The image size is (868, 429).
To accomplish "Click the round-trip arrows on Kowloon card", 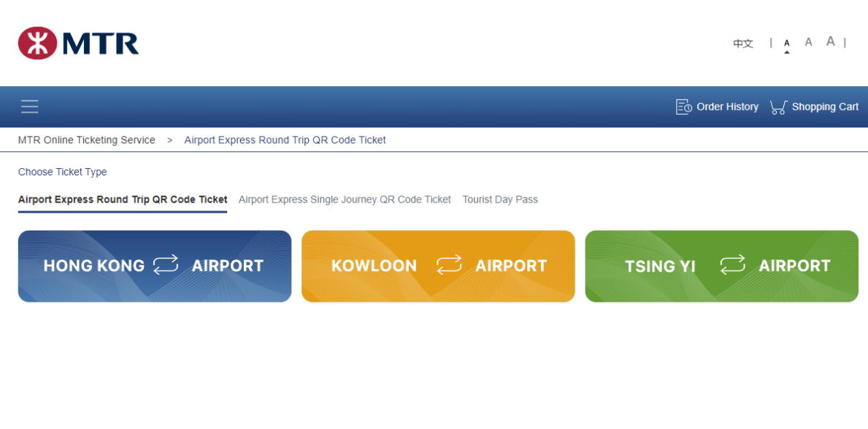I will click(449, 265).
